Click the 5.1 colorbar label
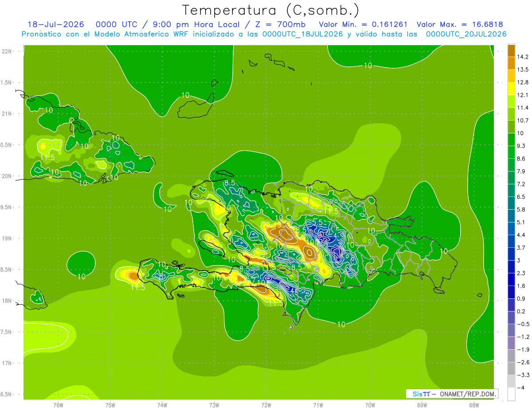This screenshot has width=532, height=411. point(522,222)
